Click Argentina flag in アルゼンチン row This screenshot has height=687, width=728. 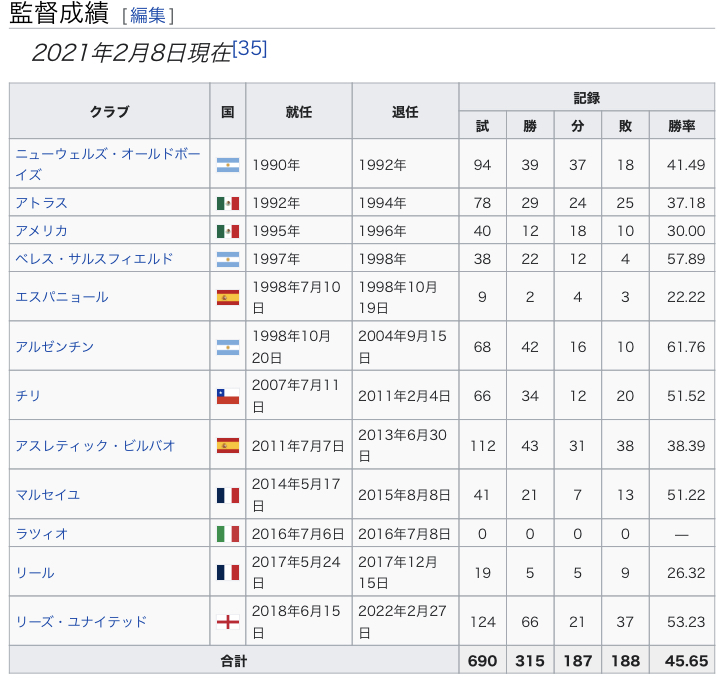[x=228, y=347]
